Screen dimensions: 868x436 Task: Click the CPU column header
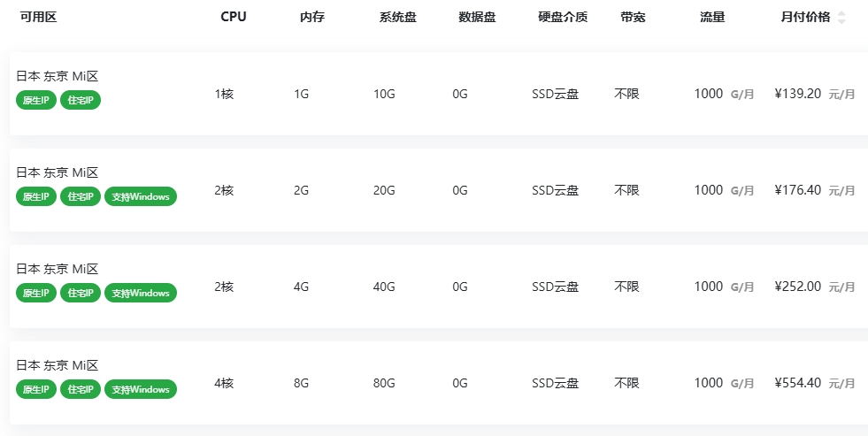click(233, 17)
